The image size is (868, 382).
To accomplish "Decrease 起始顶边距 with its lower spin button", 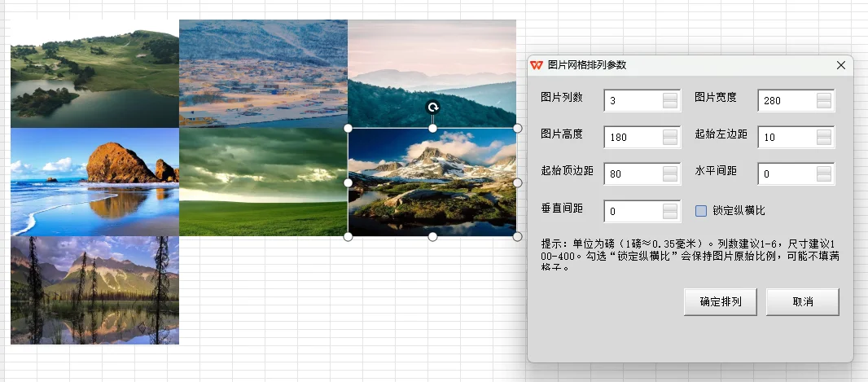I will [x=670, y=178].
